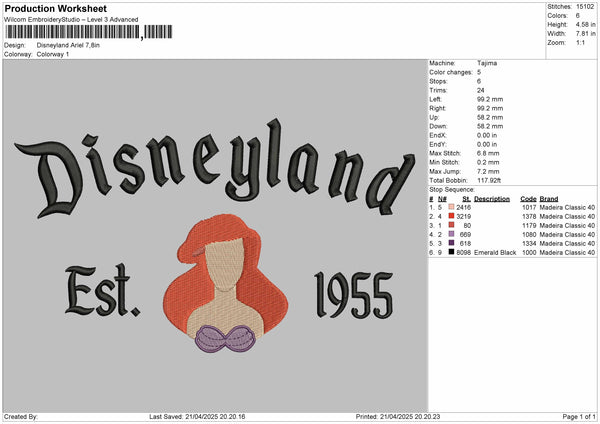
Task: Click 'Madeira Classic 40' in the code 1080 row
Action: pyautogui.click(x=567, y=235)
